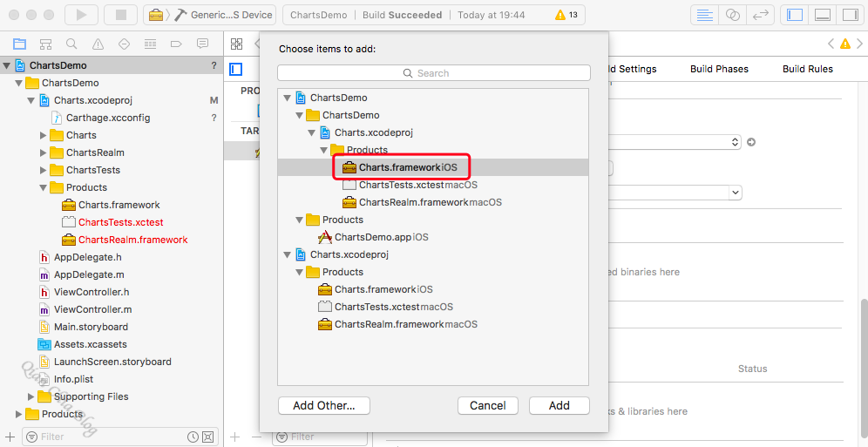Collapse the ChartsDemo folder in navigator
Screen dimensions: 868x447
pyautogui.click(x=19, y=83)
